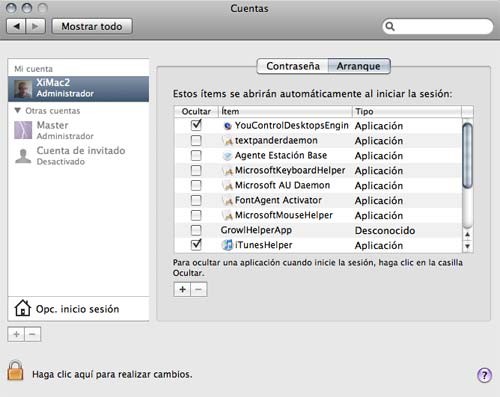Viewport: 500px width, 397px height.
Task: Click the Master account picture
Action: [23, 130]
